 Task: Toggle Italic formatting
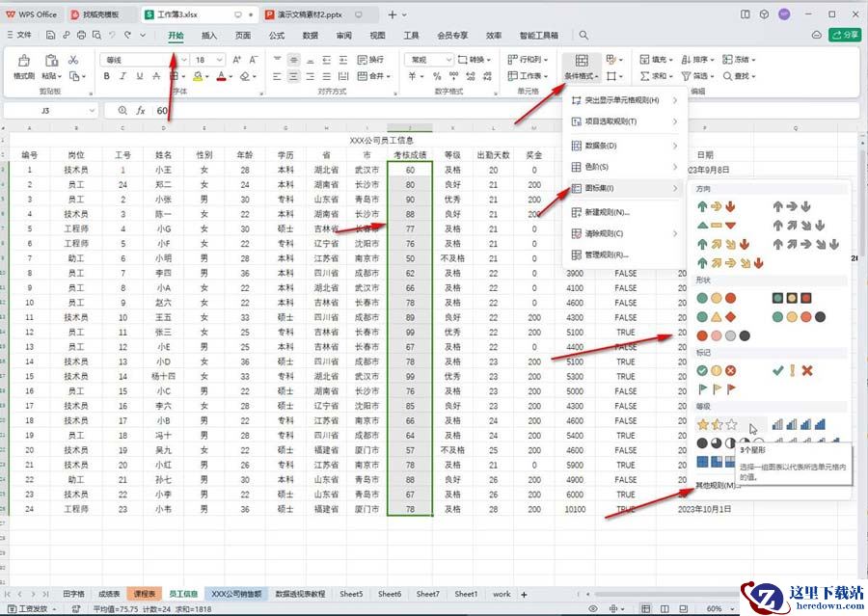tap(122, 76)
